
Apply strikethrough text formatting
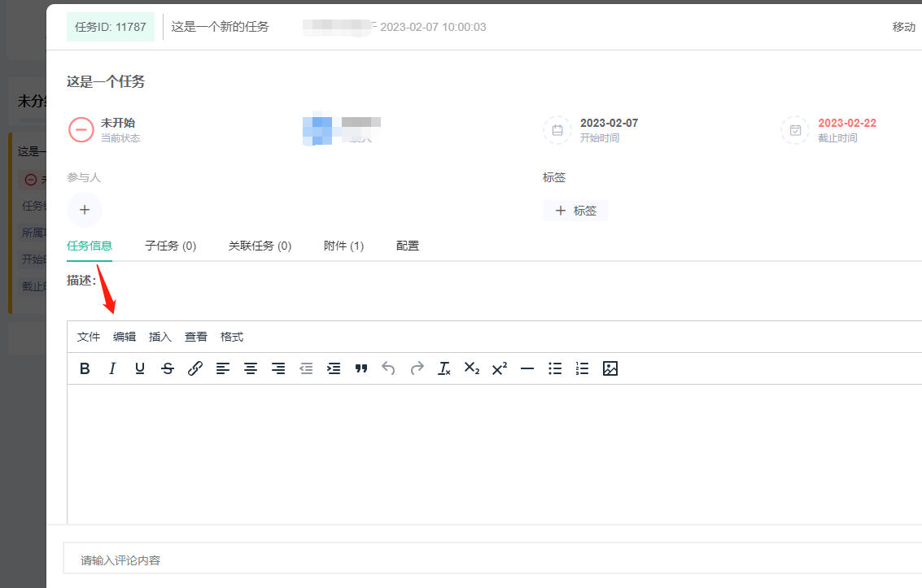[168, 368]
